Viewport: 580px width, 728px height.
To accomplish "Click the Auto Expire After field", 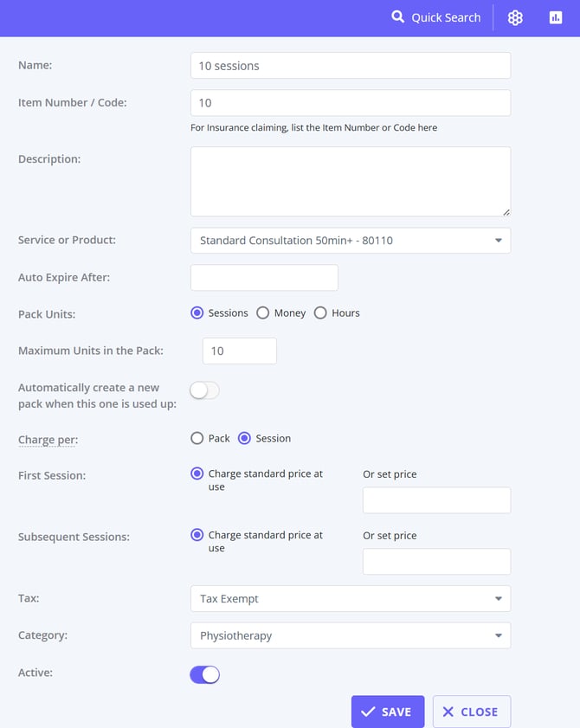I will pos(264,278).
